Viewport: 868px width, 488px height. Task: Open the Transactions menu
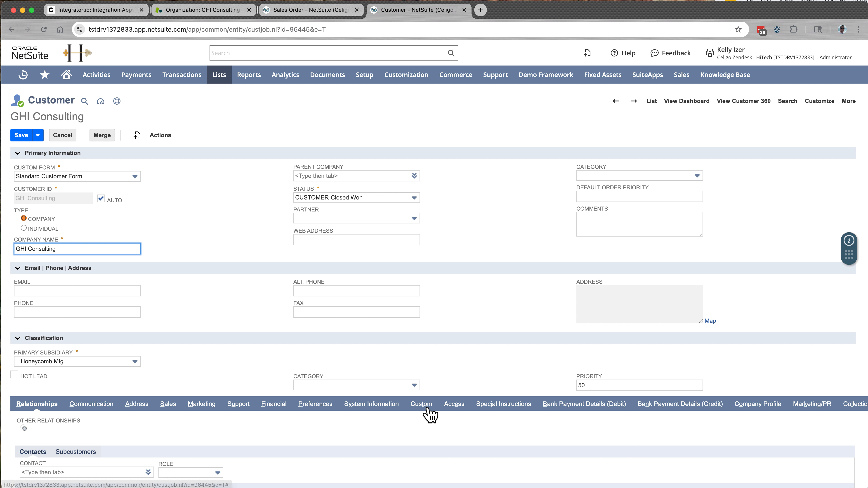click(182, 75)
